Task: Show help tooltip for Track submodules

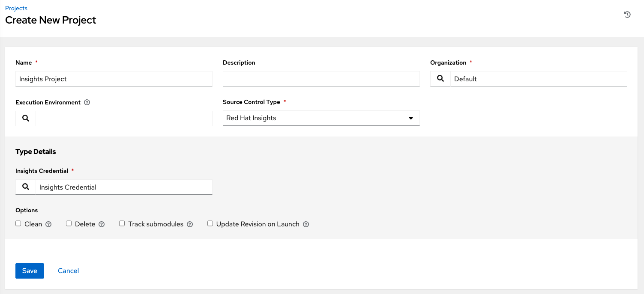Action: click(x=190, y=224)
